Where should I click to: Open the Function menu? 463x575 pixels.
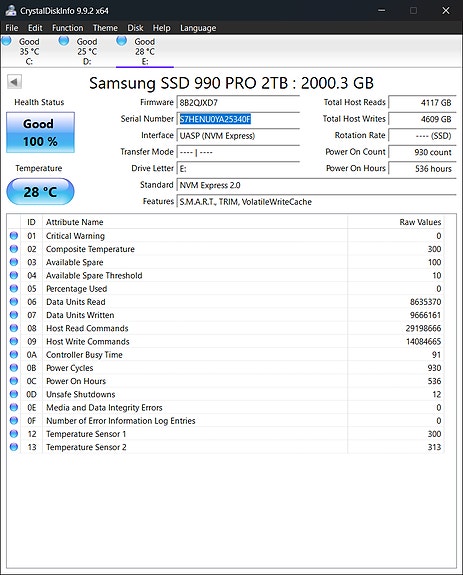pos(67,28)
